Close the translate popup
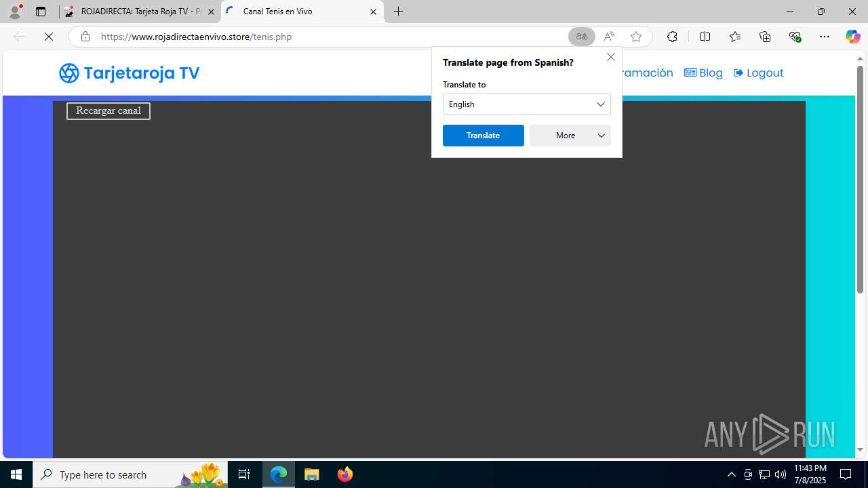This screenshot has height=488, width=868. click(611, 57)
